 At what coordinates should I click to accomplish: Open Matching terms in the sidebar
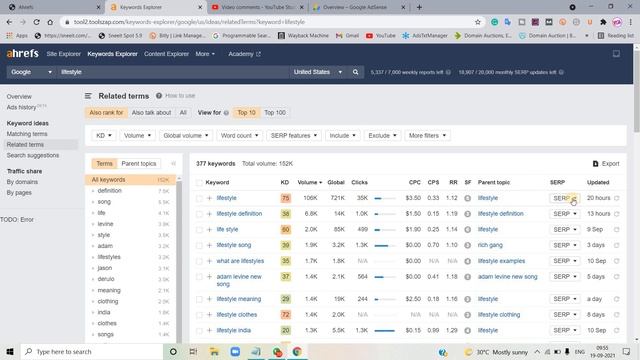[27, 134]
